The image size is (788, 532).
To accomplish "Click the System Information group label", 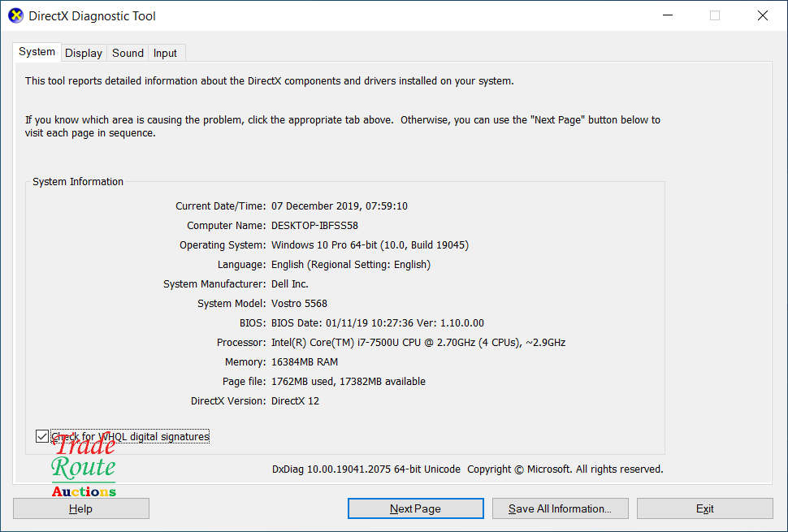I will coord(77,181).
